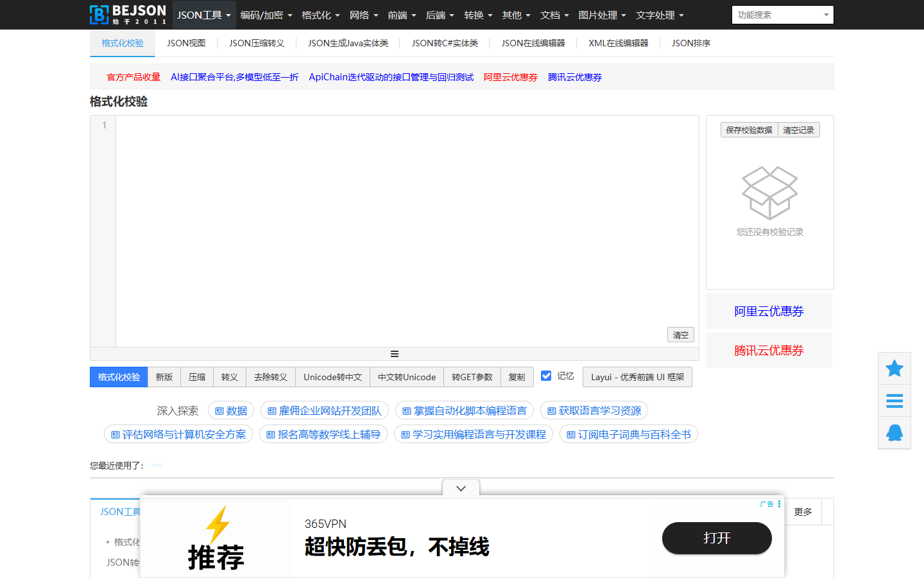The height and width of the screenshot is (578, 924).
Task: Click the 打开 button in the VPN ad
Action: pos(717,538)
